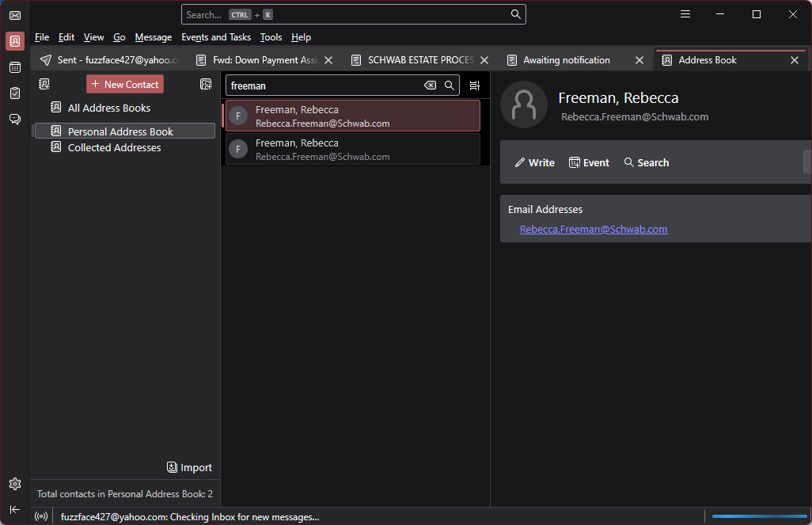The height and width of the screenshot is (525, 812).
Task: Select All Address Books
Action: point(124,108)
